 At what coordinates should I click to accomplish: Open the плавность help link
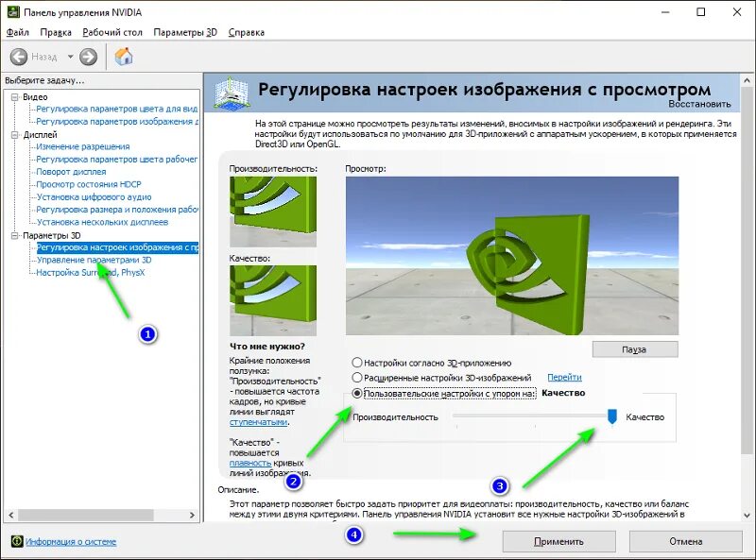[x=250, y=463]
